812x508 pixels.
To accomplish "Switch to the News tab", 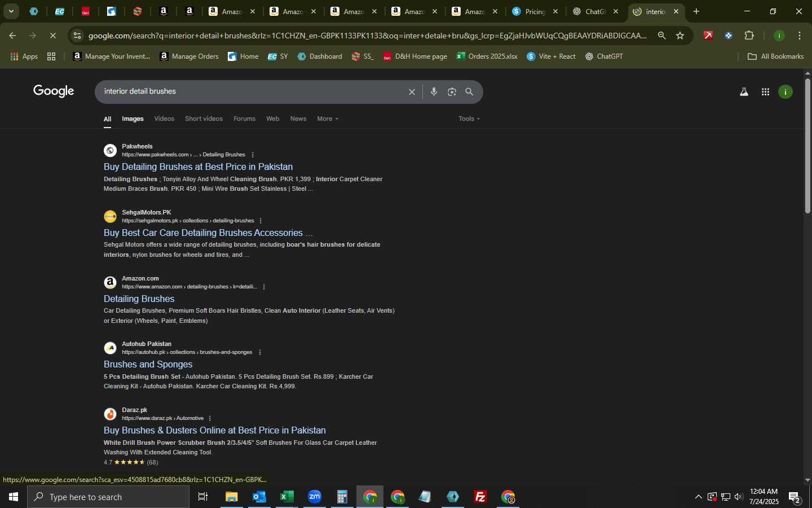I will (x=298, y=119).
